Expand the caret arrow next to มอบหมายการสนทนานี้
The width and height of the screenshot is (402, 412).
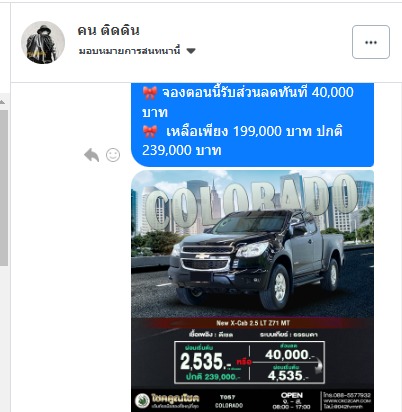[x=191, y=51]
